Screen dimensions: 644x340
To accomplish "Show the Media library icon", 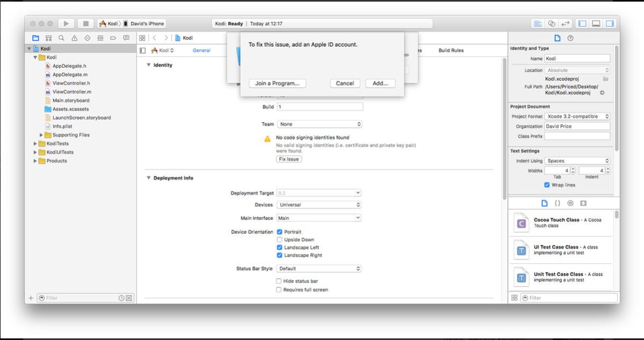I will tap(583, 204).
